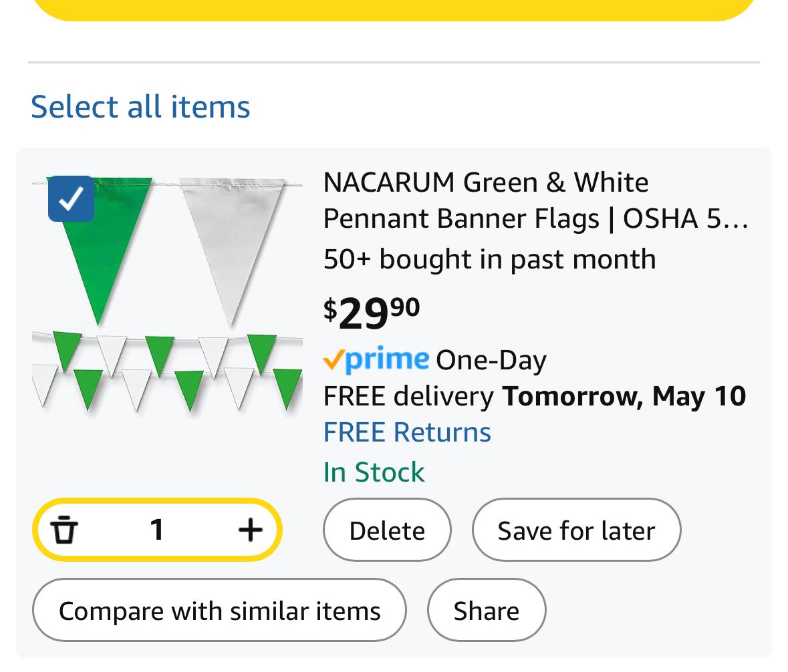View the FREE Returns policy link
This screenshot has height=672, width=788.
407,432
